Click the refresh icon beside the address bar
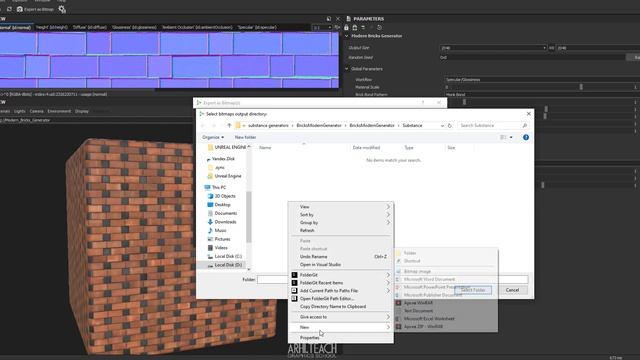 450,126
